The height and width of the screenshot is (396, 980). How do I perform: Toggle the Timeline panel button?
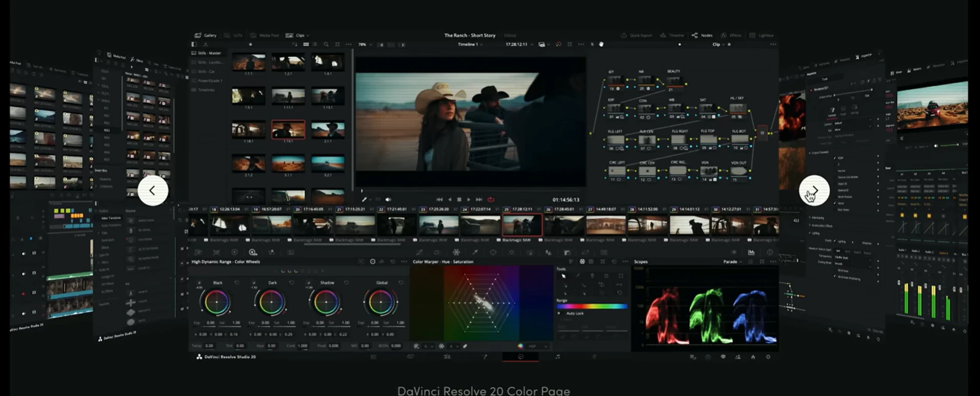[672, 35]
